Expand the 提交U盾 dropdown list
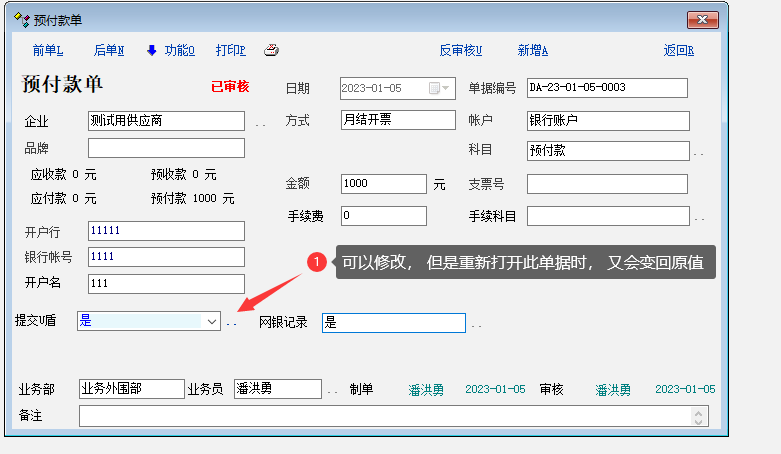The width and height of the screenshot is (781, 454). (x=211, y=322)
